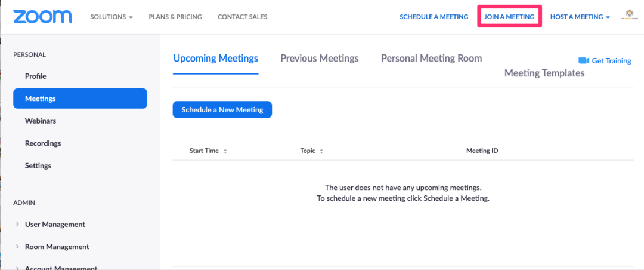This screenshot has width=644, height=270.
Task: Expand Room Management chevron
Action: click(x=17, y=247)
